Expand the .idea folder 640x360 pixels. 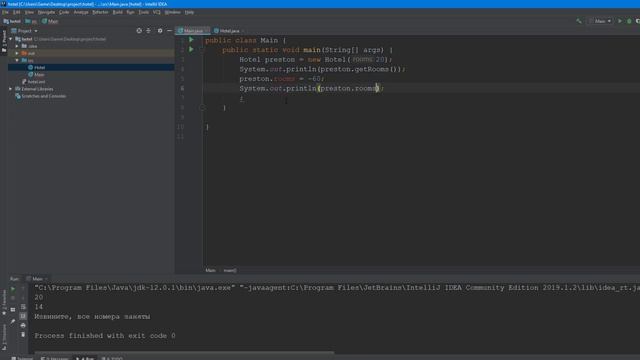pyautogui.click(x=17, y=46)
